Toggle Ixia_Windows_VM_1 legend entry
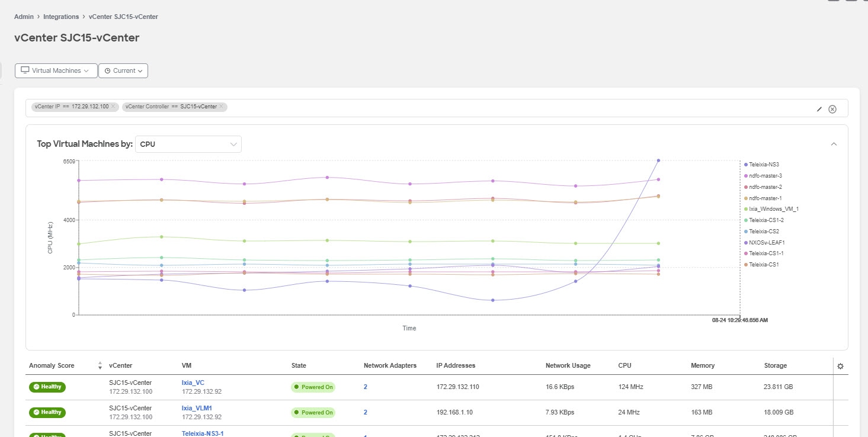Viewport: 868px width, 437px height. pos(771,209)
